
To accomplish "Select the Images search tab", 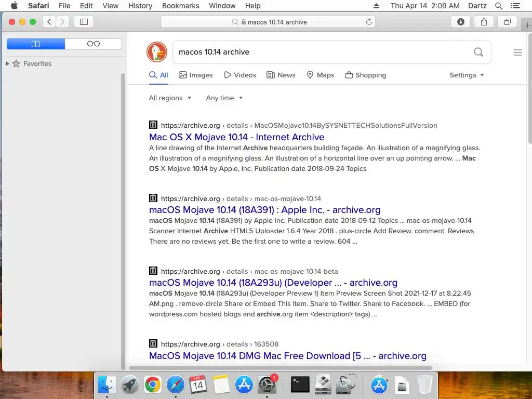I will pos(196,75).
